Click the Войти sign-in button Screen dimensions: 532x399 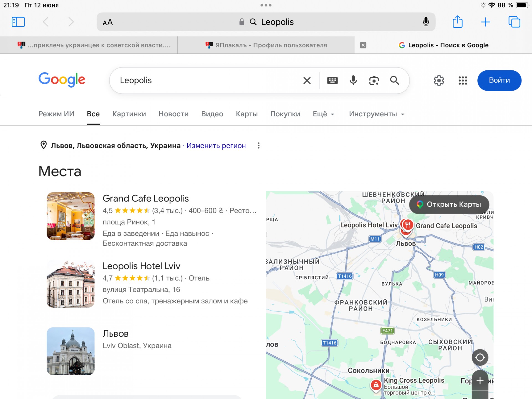tap(499, 80)
